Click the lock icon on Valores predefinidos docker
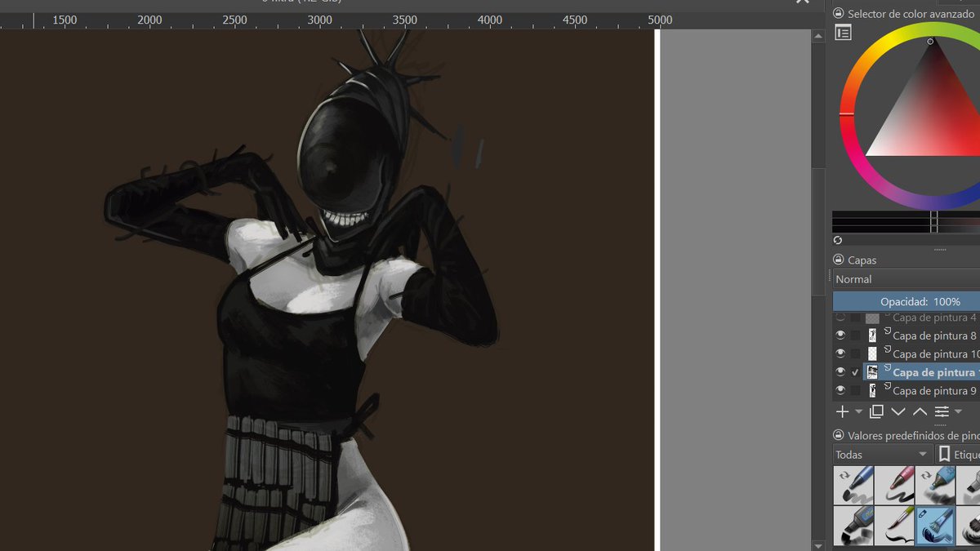The height and width of the screenshot is (551, 980). [x=839, y=434]
